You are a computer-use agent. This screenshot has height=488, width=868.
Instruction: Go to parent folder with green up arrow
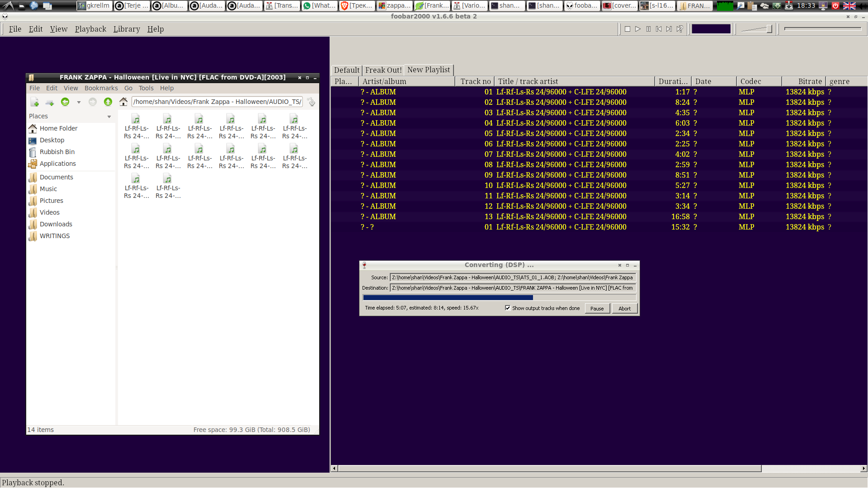pos(108,102)
